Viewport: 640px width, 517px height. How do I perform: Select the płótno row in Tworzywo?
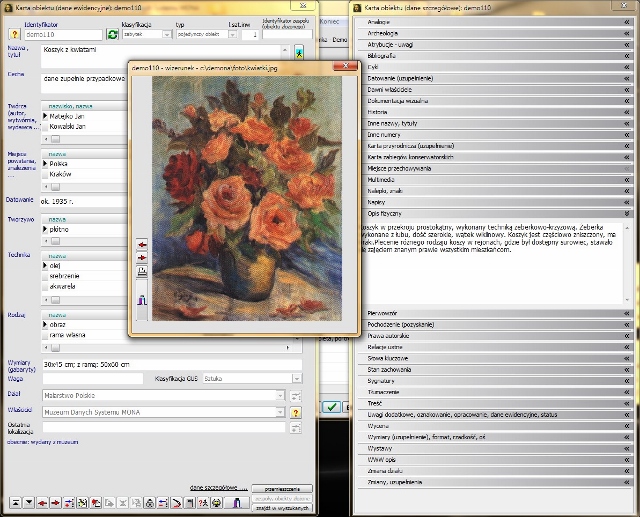click(85, 230)
